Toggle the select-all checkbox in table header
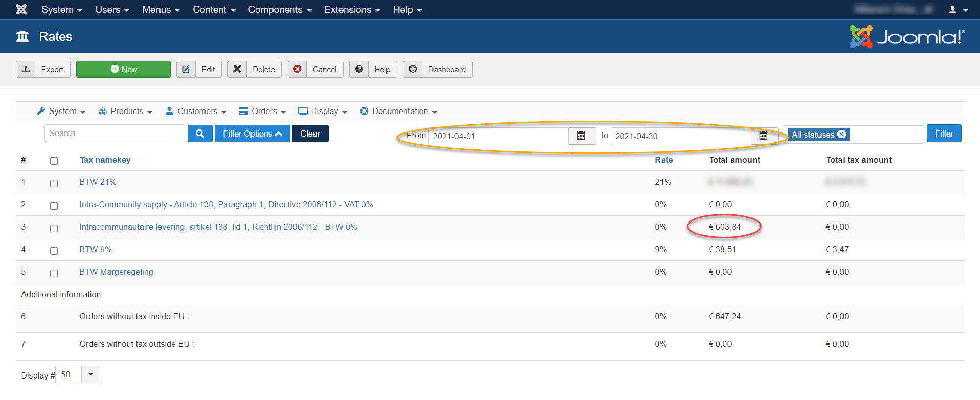Viewport: 980px width, 400px height. tap(54, 161)
